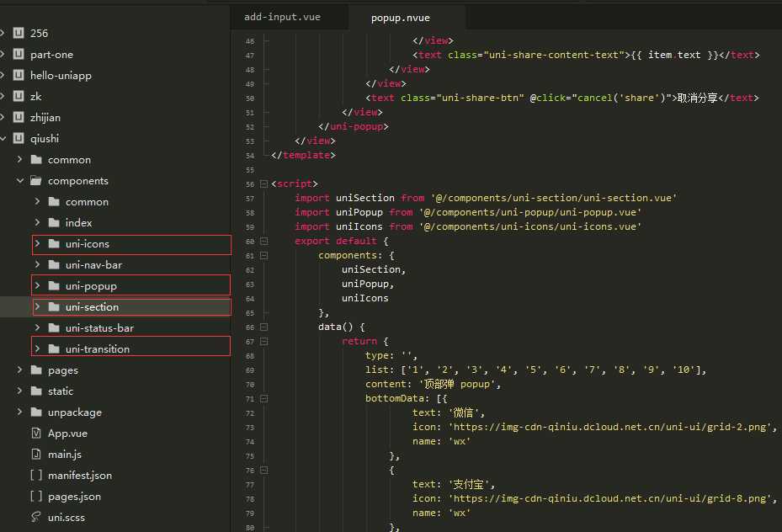Collapse the qiushi components folder
Viewport: 782px width, 532px height.
pos(20,180)
